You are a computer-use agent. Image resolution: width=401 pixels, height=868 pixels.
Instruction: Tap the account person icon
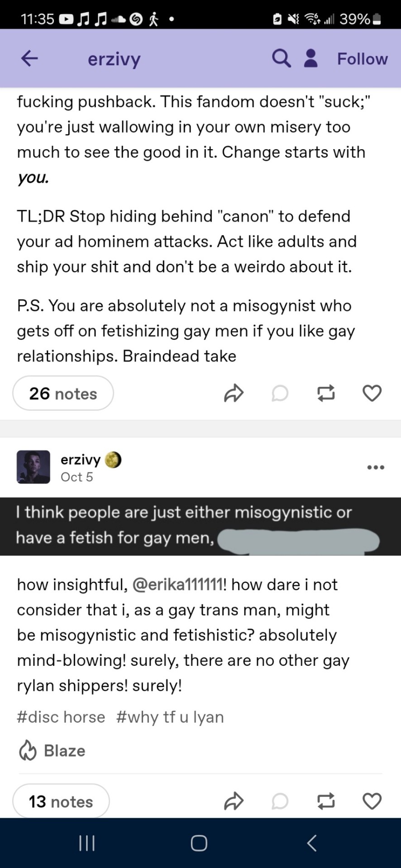coord(310,58)
